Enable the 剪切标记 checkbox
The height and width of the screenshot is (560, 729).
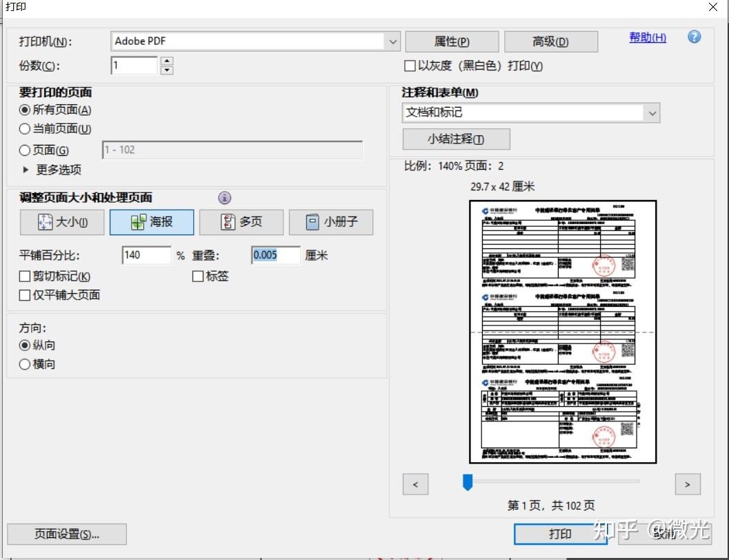tap(25, 276)
